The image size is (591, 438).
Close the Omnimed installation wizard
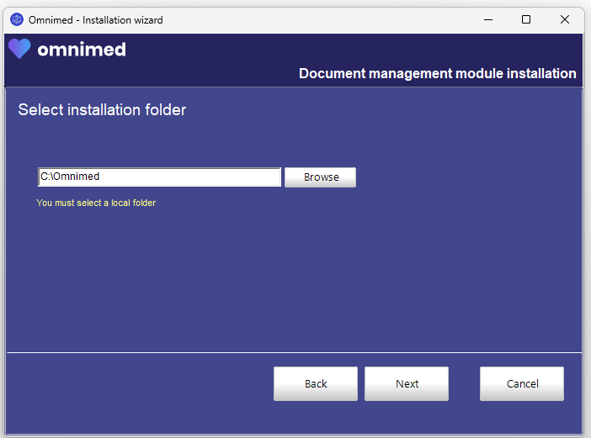pyautogui.click(x=565, y=20)
